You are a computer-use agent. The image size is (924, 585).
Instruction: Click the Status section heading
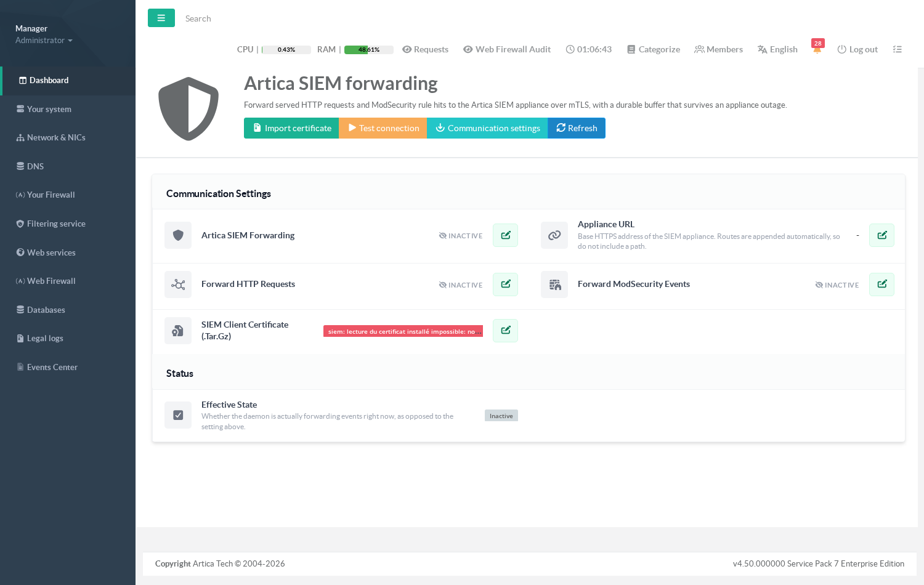tap(180, 374)
